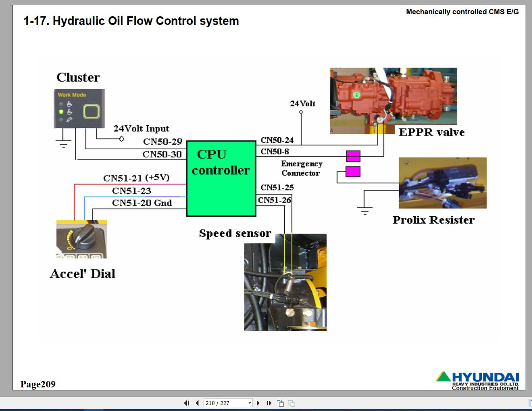Click the Prolix Resister photo
532x411 pixels.
pyautogui.click(x=442, y=183)
